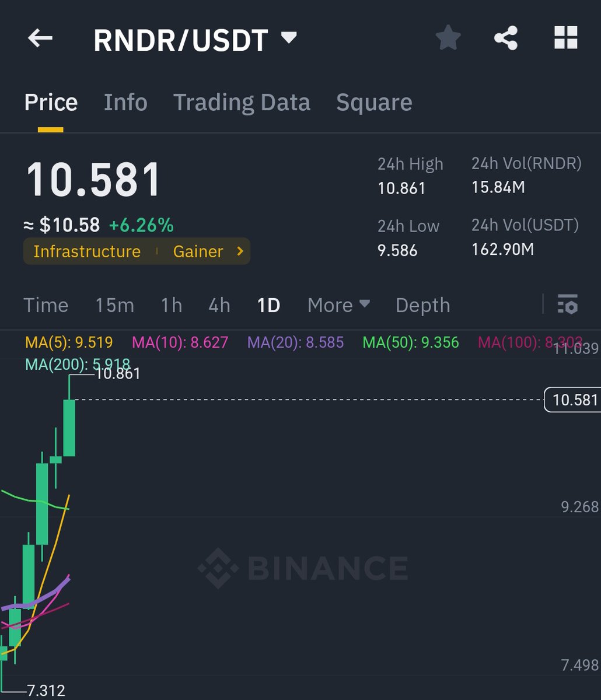Open the Infrastructure Gainer chevron

(240, 251)
